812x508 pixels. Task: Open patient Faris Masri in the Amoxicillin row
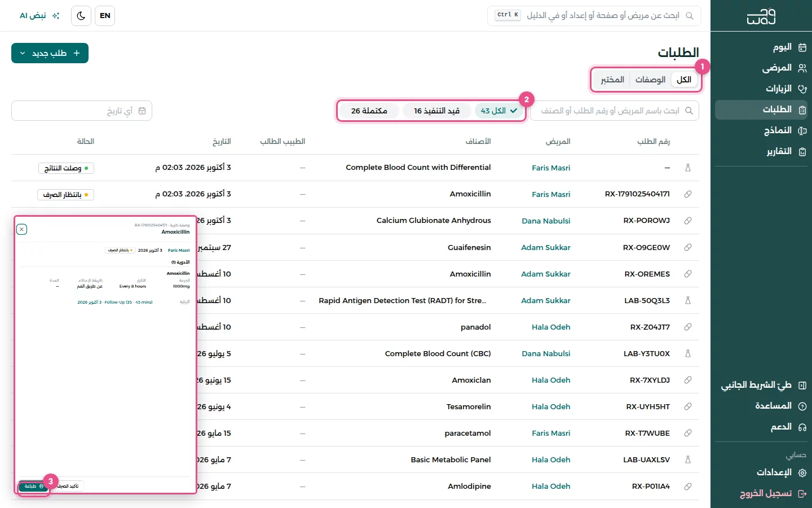tap(551, 194)
